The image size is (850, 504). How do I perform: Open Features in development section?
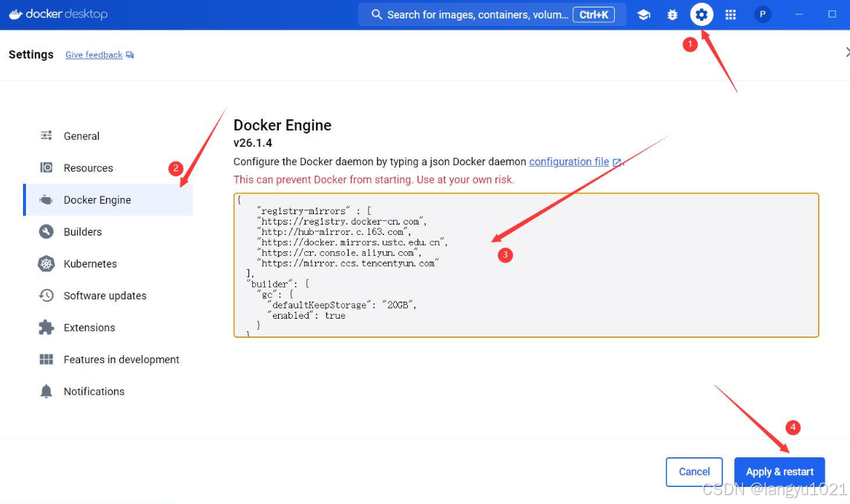[108, 360]
